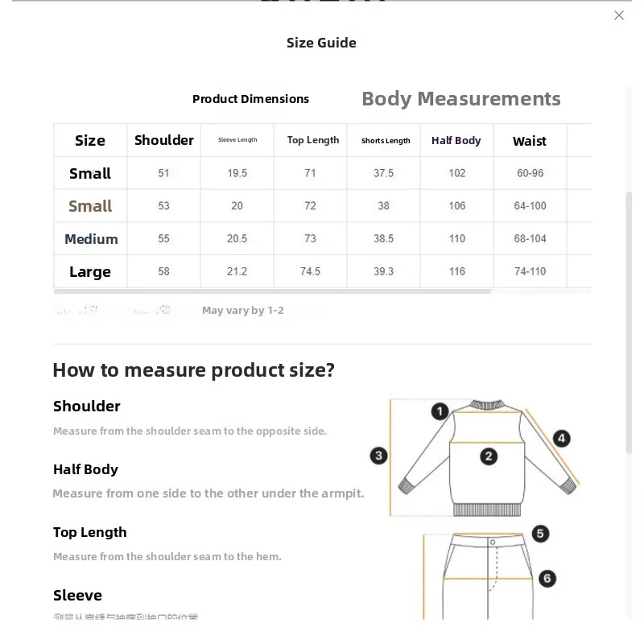Click the "May vary by 1-2" note

coord(242,311)
